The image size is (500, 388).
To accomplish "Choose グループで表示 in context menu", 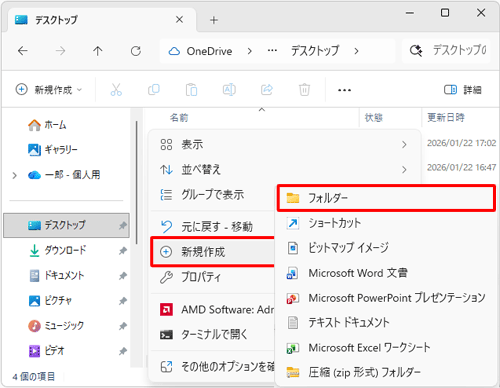I will (213, 195).
